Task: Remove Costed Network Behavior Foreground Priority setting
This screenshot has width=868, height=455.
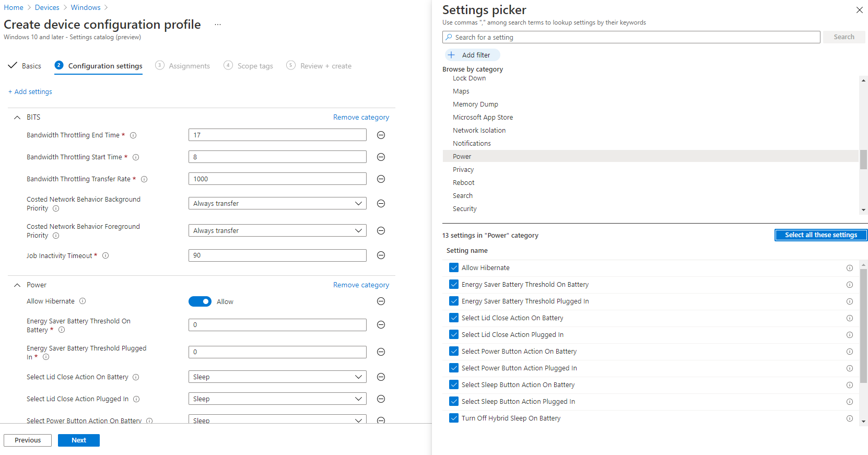Action: click(381, 231)
